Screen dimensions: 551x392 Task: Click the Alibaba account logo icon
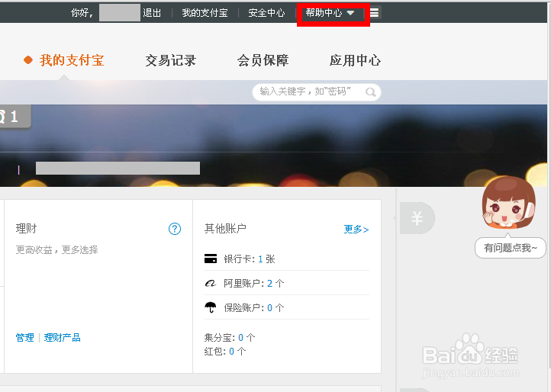point(211,283)
